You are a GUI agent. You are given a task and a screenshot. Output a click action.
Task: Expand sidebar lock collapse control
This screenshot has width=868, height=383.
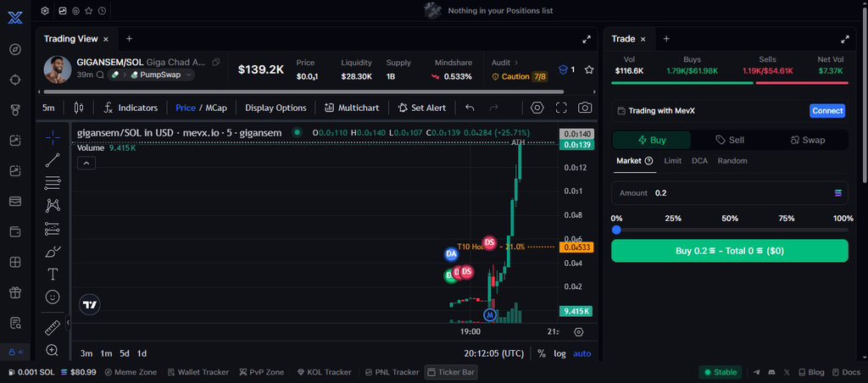[x=17, y=352]
